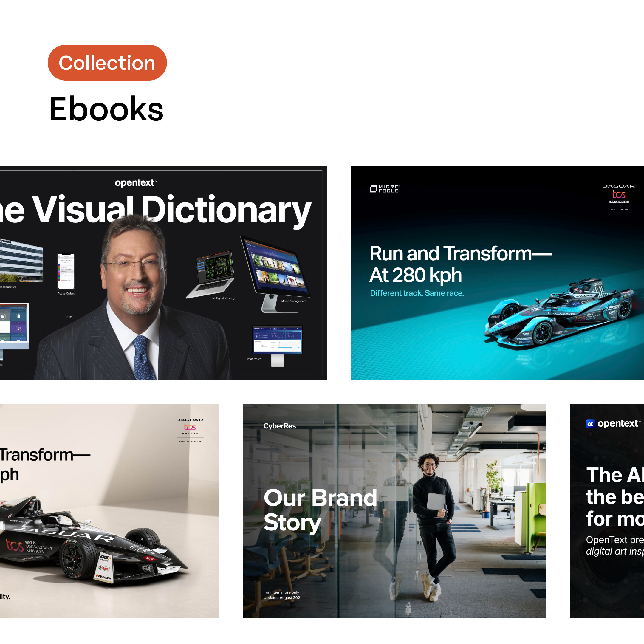The image size is (644, 644).
Task: Click the Media Management monitor image
Action: pyautogui.click(x=275, y=274)
